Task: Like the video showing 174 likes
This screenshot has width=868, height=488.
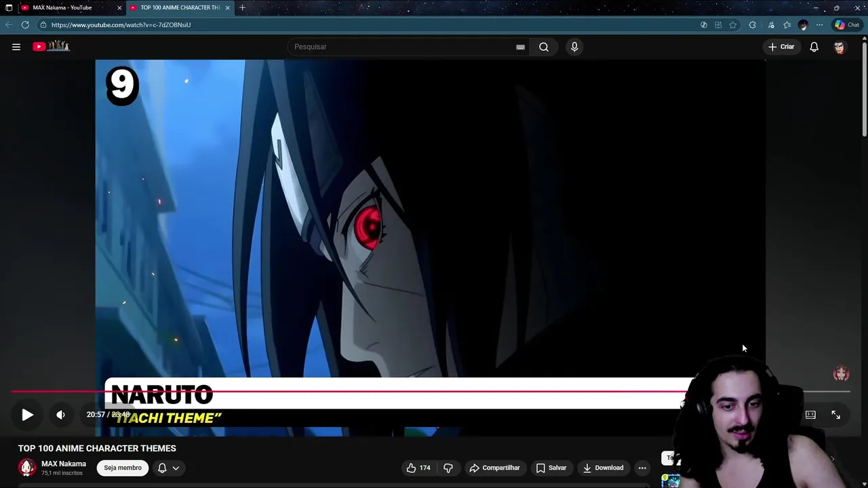Action: pyautogui.click(x=418, y=468)
